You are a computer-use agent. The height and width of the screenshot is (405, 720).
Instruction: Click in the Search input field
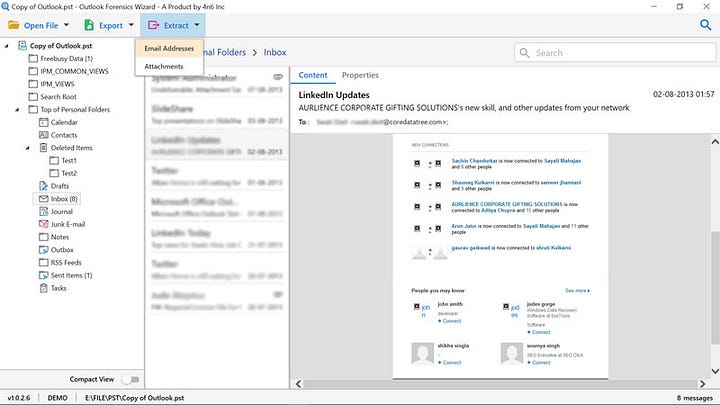pos(615,53)
